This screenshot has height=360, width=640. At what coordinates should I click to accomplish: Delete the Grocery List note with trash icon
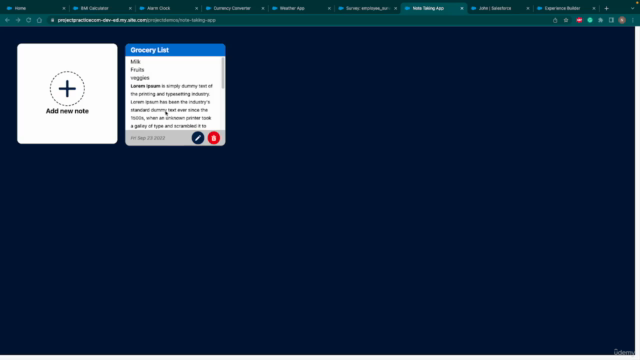pyautogui.click(x=214, y=138)
